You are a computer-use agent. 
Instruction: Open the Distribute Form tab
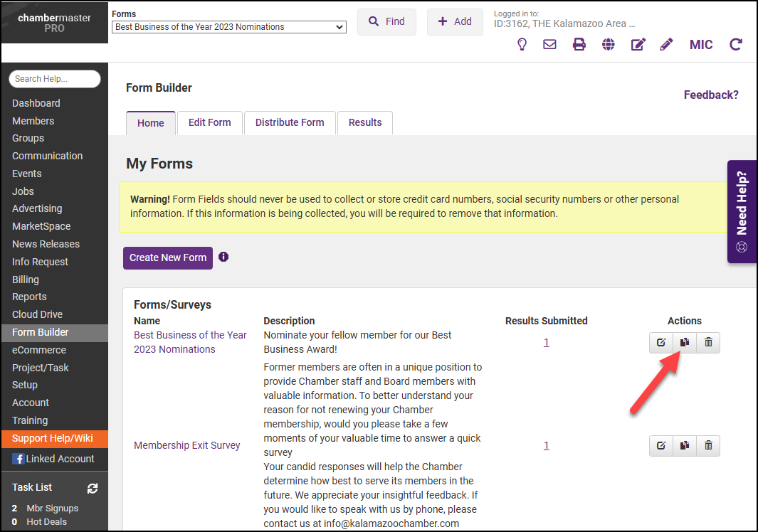(x=290, y=122)
